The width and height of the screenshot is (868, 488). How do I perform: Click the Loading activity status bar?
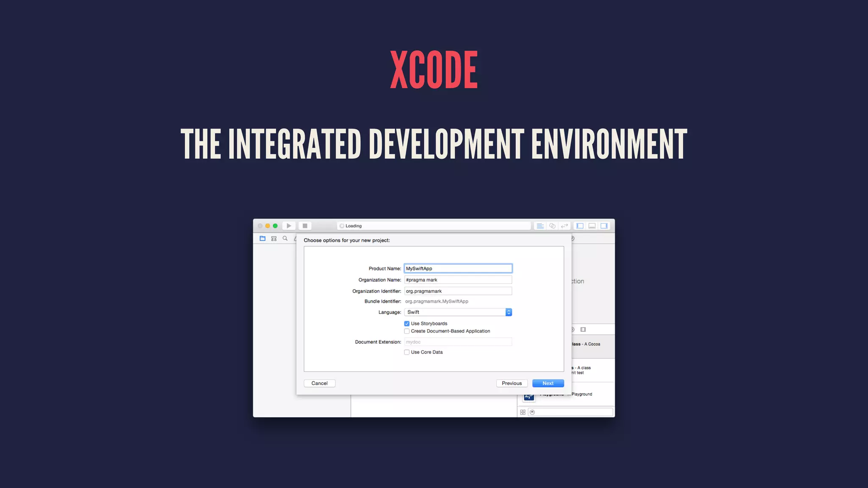(x=434, y=226)
